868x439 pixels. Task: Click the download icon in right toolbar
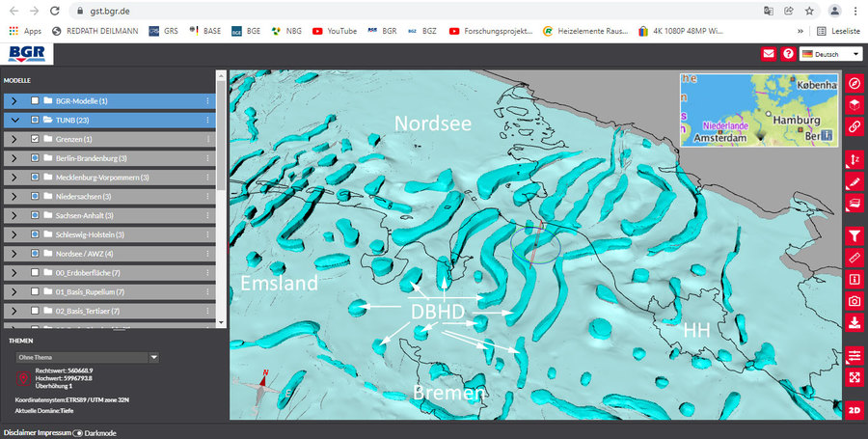pos(854,322)
